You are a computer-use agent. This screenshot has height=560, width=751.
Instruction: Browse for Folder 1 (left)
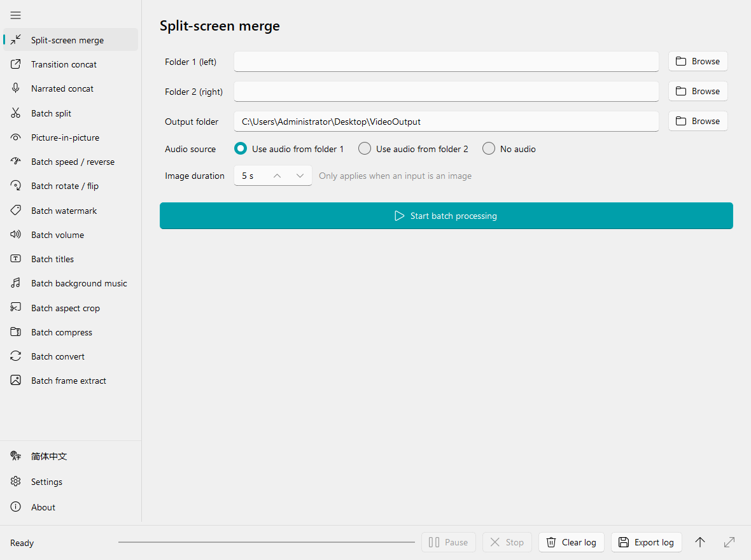pos(698,61)
